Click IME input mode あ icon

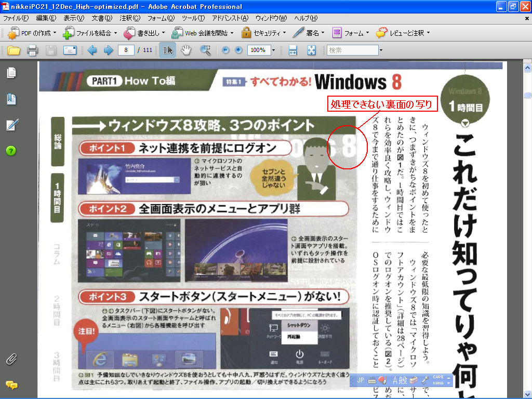[x=395, y=380]
